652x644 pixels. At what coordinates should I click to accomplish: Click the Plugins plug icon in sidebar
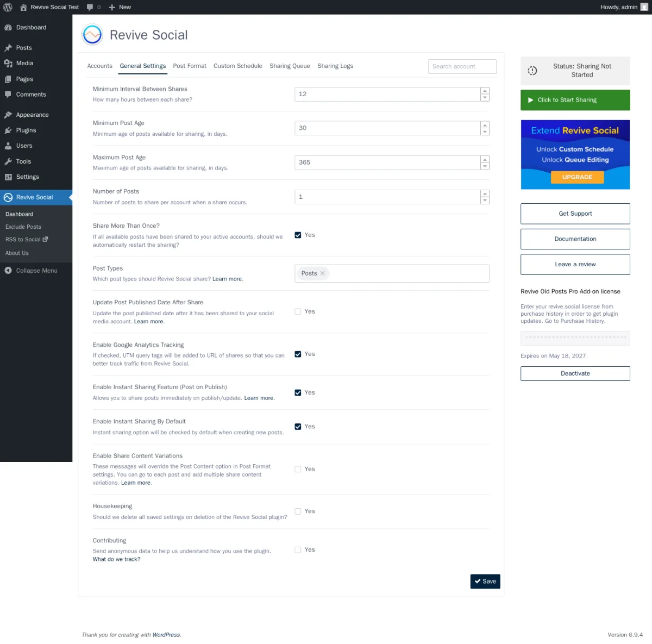tap(8, 130)
